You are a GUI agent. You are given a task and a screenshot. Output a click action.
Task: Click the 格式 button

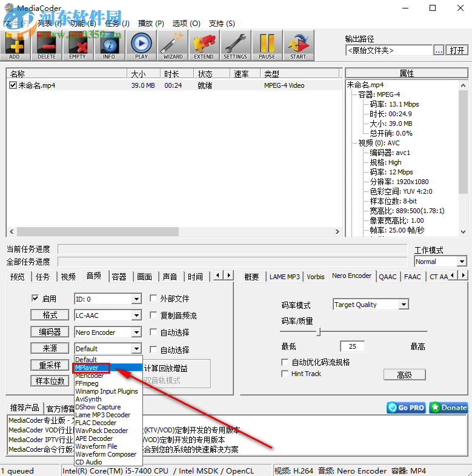(x=50, y=315)
